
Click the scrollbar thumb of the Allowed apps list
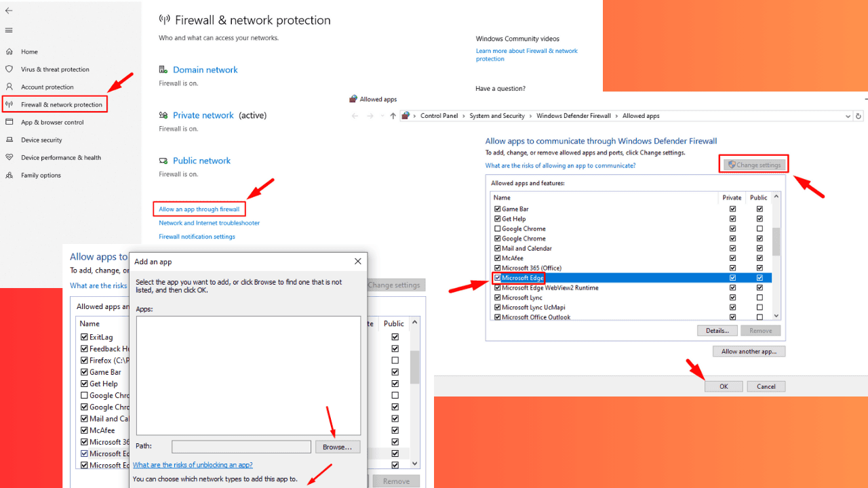coord(776,241)
